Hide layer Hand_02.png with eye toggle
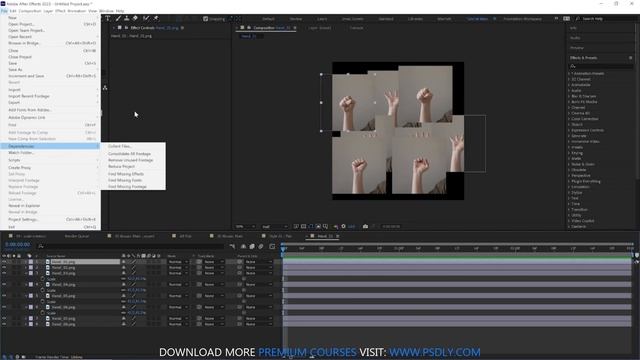 point(4,268)
